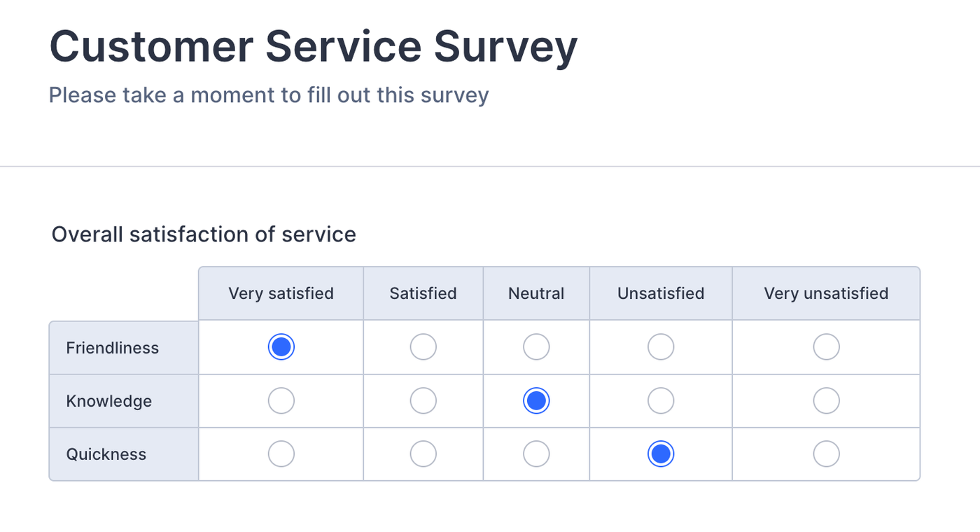Mark Friendliness as Neutral
Image resolution: width=980 pixels, height=532 pixels.
tap(536, 347)
